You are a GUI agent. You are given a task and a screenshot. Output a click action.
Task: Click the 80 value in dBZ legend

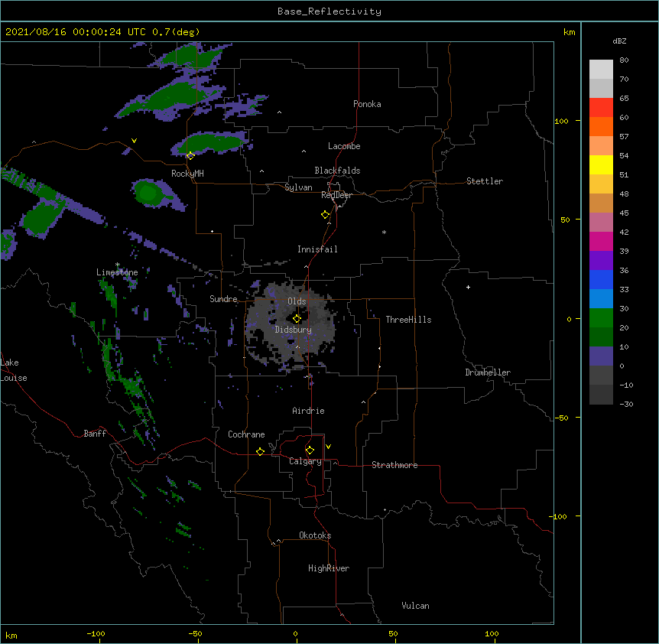[624, 60]
